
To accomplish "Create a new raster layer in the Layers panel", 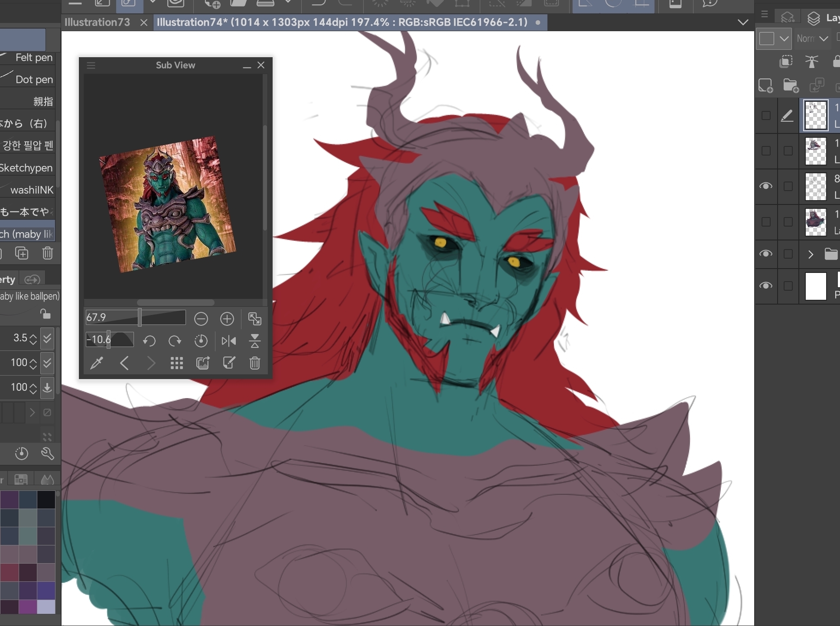I will (765, 86).
